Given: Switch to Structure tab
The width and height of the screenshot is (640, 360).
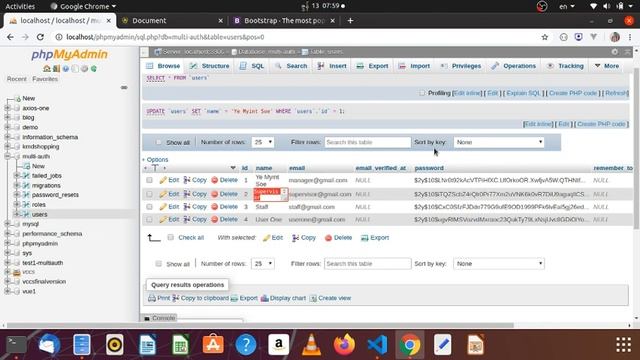Looking at the screenshot, I should [x=209, y=66].
